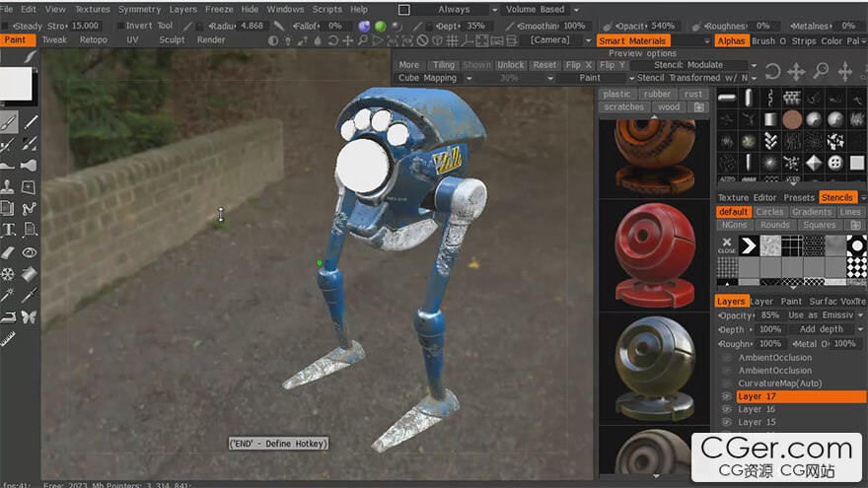868x488 pixels.
Task: Click the stencil zoom magnifier icon
Action: (821, 71)
